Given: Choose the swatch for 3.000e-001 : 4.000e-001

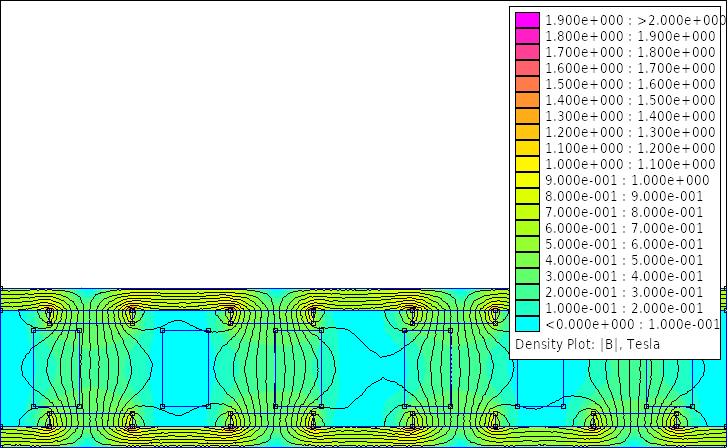Looking at the screenshot, I should point(527,276).
